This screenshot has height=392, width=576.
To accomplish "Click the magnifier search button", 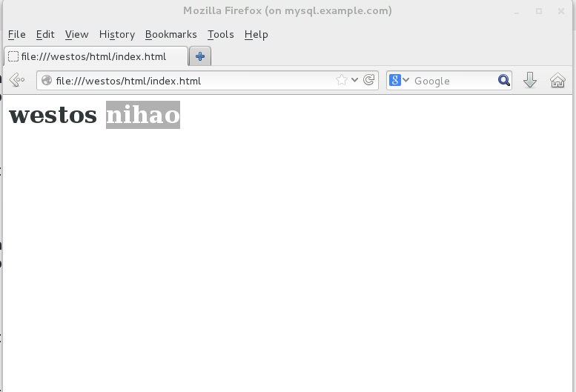I will tap(504, 80).
